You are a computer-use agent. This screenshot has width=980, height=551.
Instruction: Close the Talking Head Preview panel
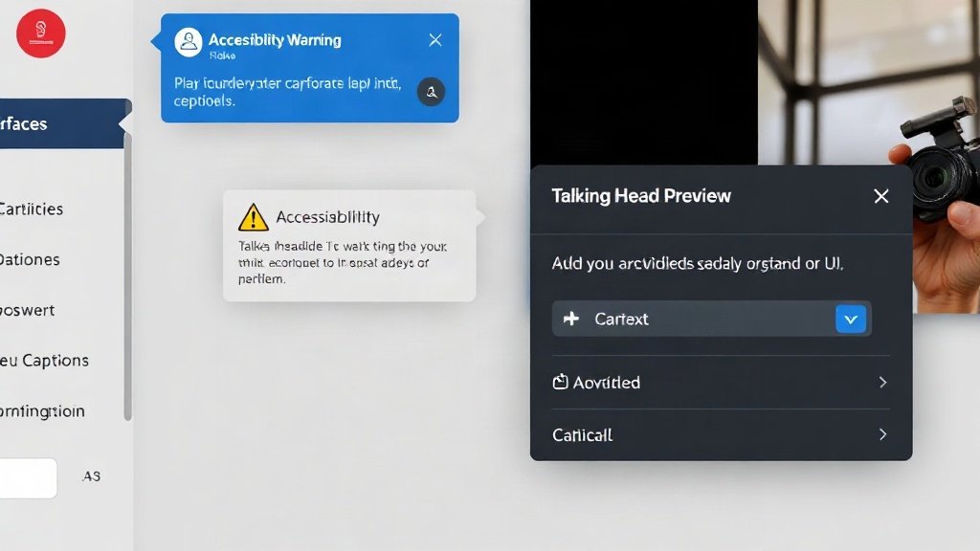coord(881,196)
